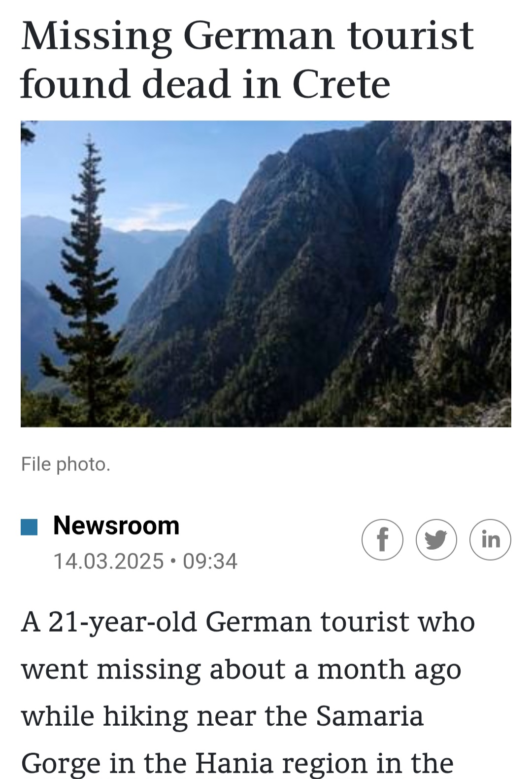Screen dimensions: 532x779
Task: Click the publication date 14.03.2025
Action: (x=108, y=561)
